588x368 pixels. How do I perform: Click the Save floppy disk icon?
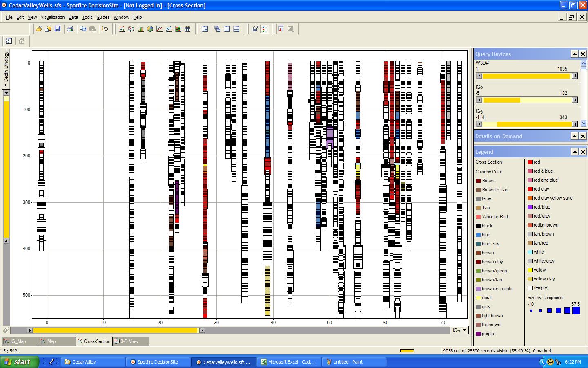pos(58,29)
